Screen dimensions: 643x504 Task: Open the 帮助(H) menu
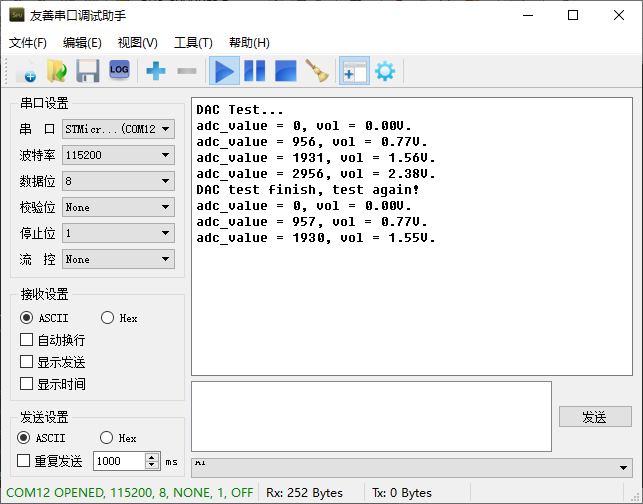point(249,43)
